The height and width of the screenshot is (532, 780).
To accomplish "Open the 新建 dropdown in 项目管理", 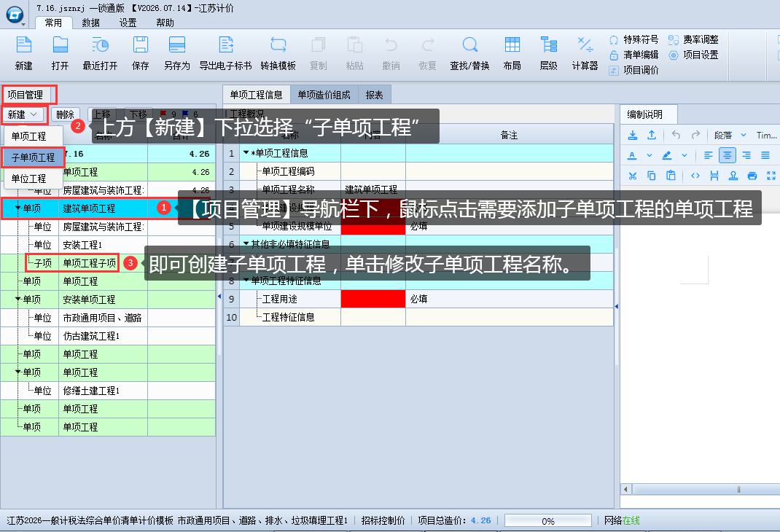I will (23, 115).
